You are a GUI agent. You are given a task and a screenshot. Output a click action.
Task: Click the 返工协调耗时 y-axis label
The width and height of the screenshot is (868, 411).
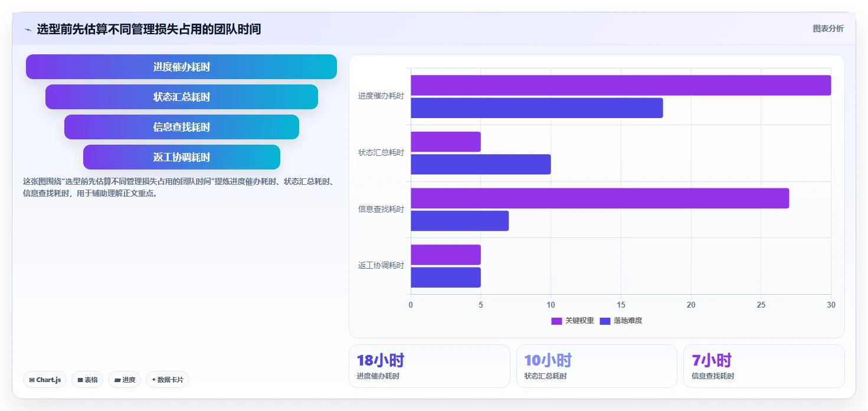tap(381, 266)
